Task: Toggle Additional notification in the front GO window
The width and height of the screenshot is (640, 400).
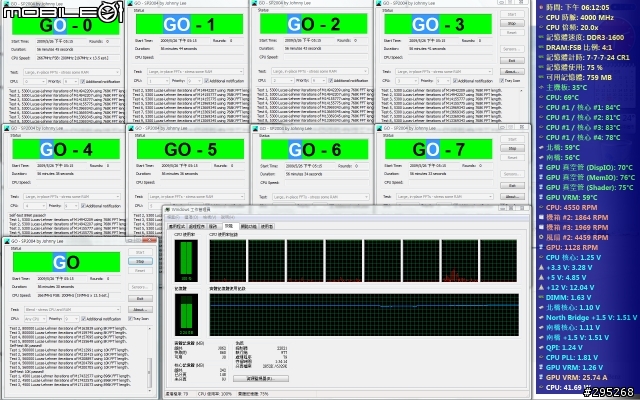Action: coord(84,319)
